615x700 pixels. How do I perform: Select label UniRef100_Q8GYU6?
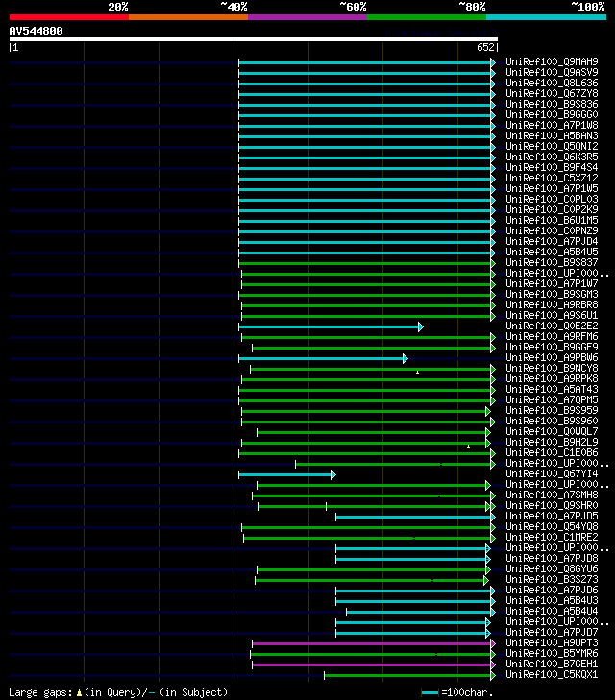pyautogui.click(x=552, y=568)
